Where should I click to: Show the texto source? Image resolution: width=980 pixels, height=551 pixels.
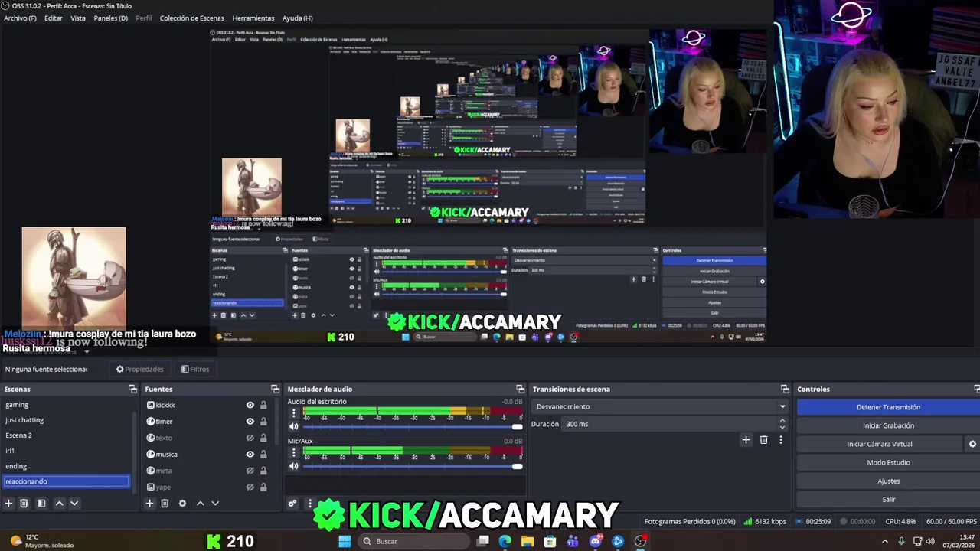point(250,438)
